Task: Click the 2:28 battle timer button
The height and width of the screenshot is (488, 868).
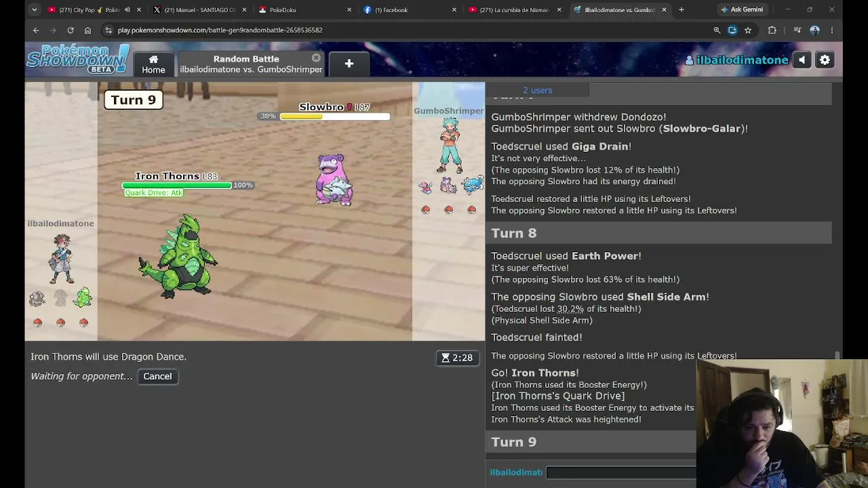Action: [x=457, y=358]
